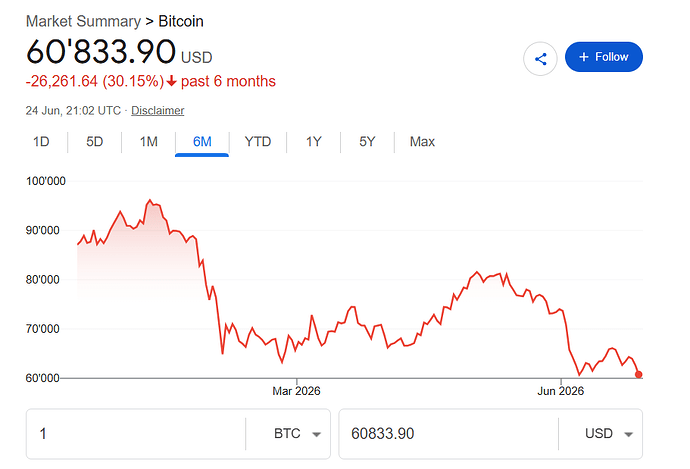Select the 6M time range tab

pos(202,142)
